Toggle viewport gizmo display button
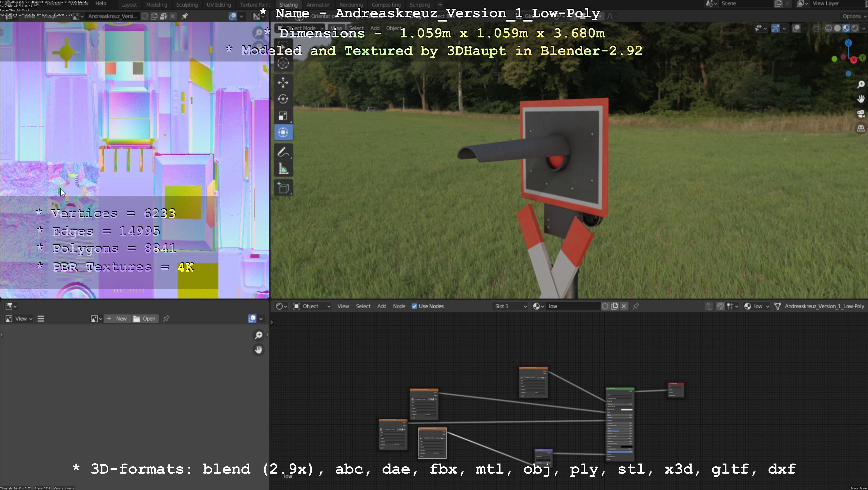 [775, 28]
